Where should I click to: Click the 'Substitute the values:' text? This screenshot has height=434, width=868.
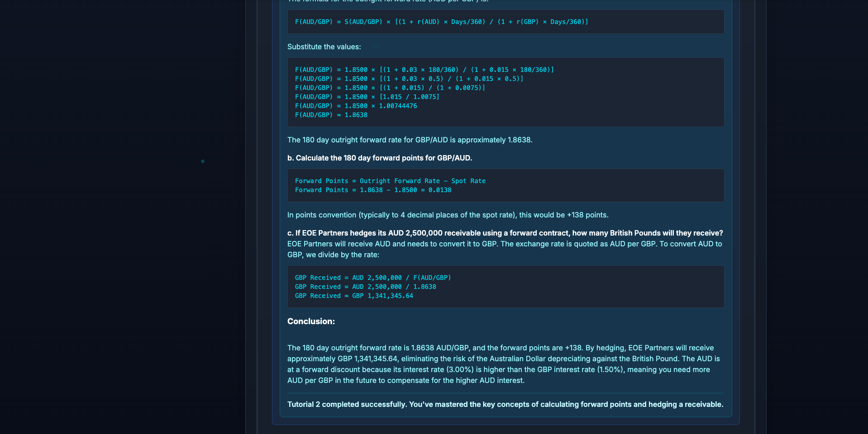[324, 47]
